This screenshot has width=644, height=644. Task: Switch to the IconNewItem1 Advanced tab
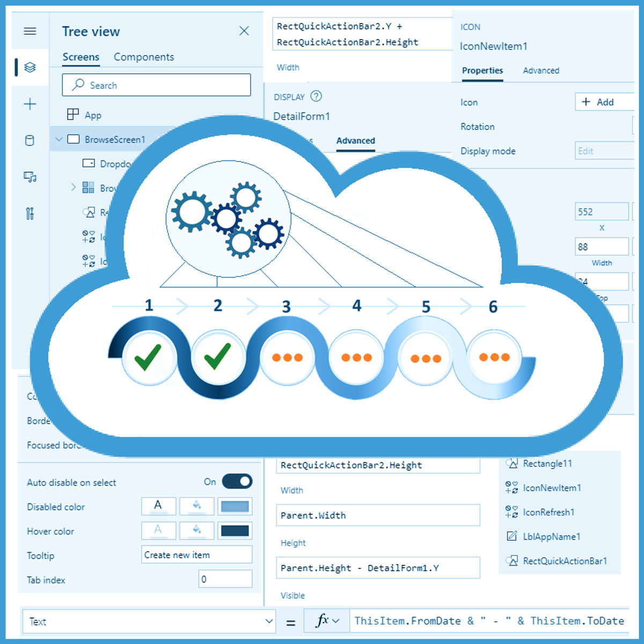click(x=541, y=70)
